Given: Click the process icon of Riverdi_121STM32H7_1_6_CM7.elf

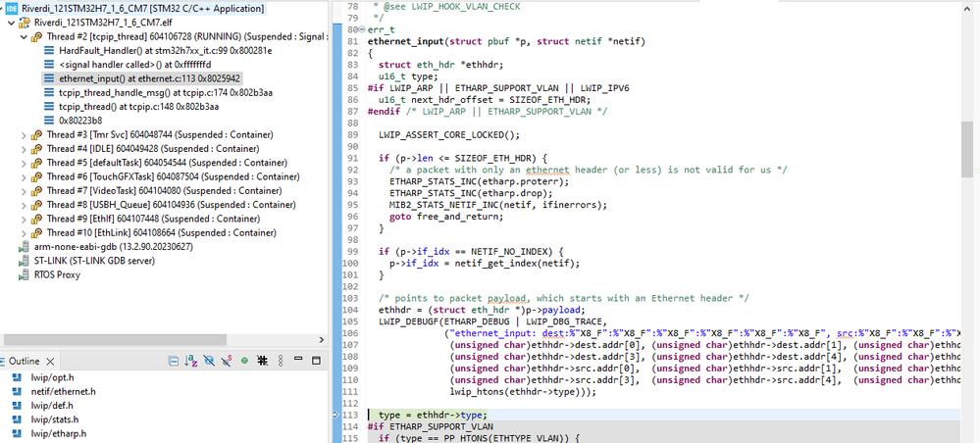Looking at the screenshot, I should click(25, 24).
